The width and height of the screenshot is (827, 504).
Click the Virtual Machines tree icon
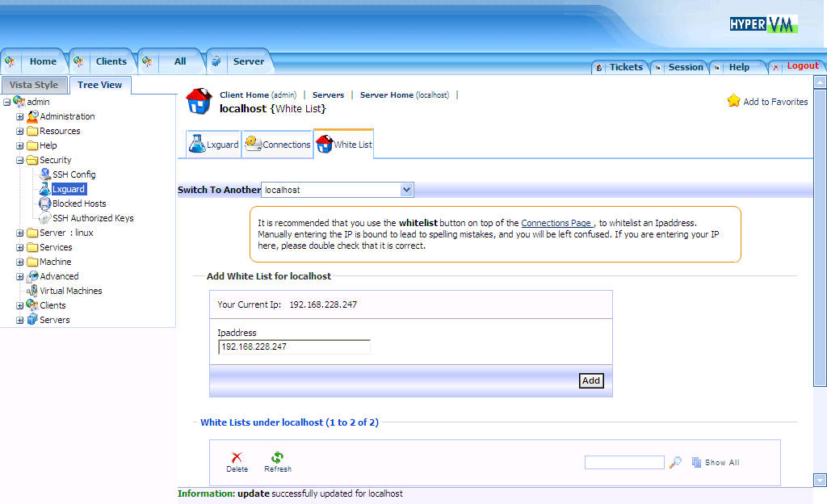click(32, 291)
